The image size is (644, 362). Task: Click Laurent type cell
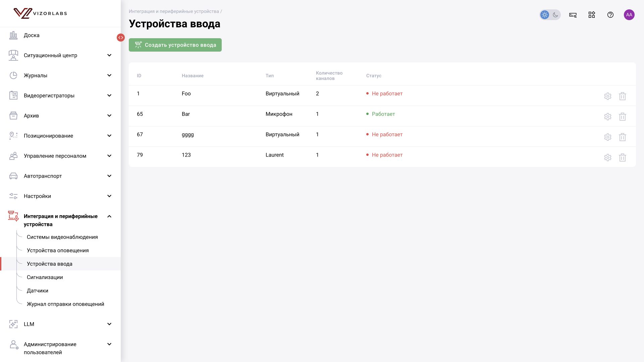tap(274, 155)
